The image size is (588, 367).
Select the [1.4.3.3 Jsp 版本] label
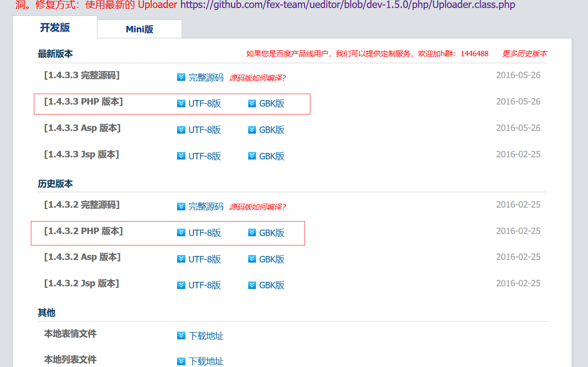pyautogui.click(x=82, y=154)
